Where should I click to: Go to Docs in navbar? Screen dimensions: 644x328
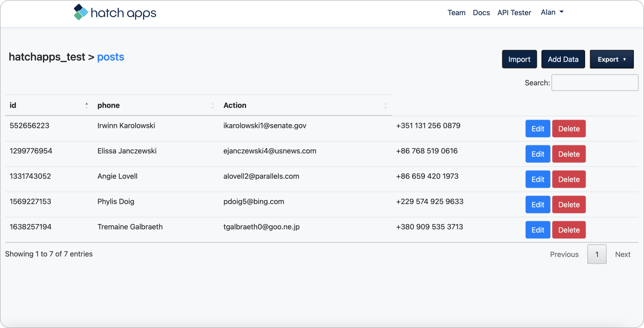click(481, 13)
